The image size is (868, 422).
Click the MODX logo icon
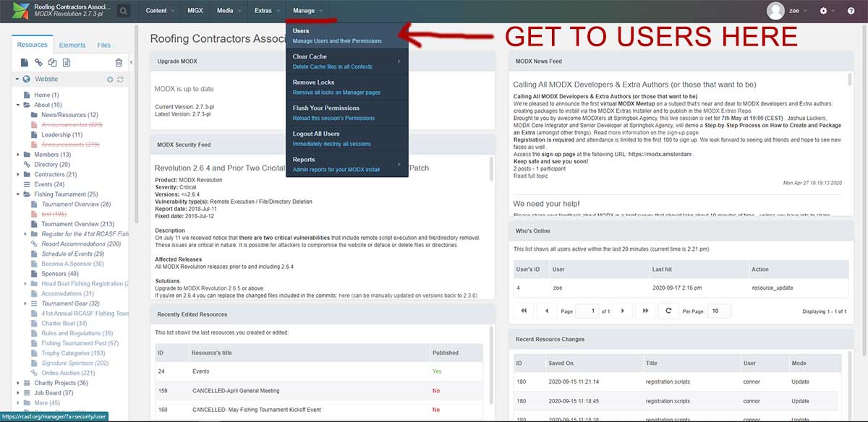(x=20, y=11)
